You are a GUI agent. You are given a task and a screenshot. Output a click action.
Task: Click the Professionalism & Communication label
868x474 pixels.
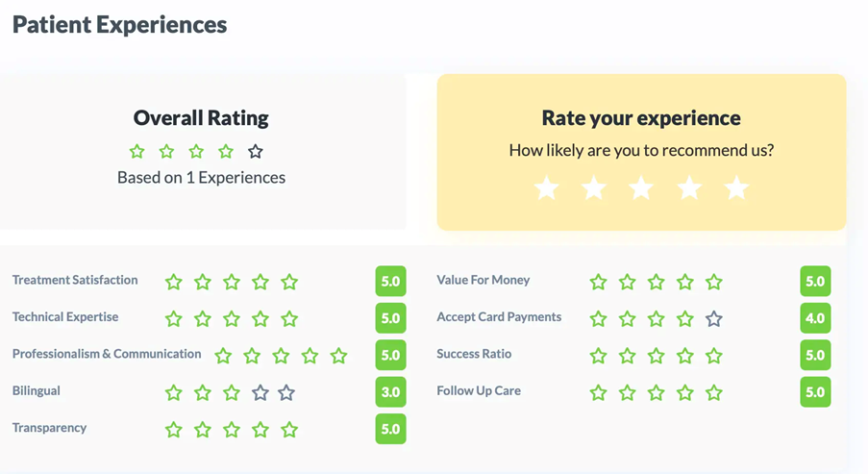tap(107, 354)
